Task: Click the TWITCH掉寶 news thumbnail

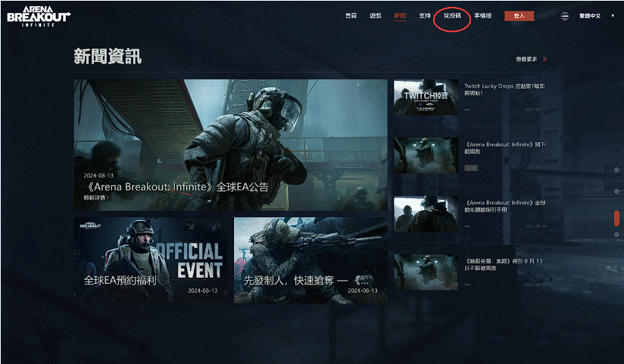Action: click(426, 98)
